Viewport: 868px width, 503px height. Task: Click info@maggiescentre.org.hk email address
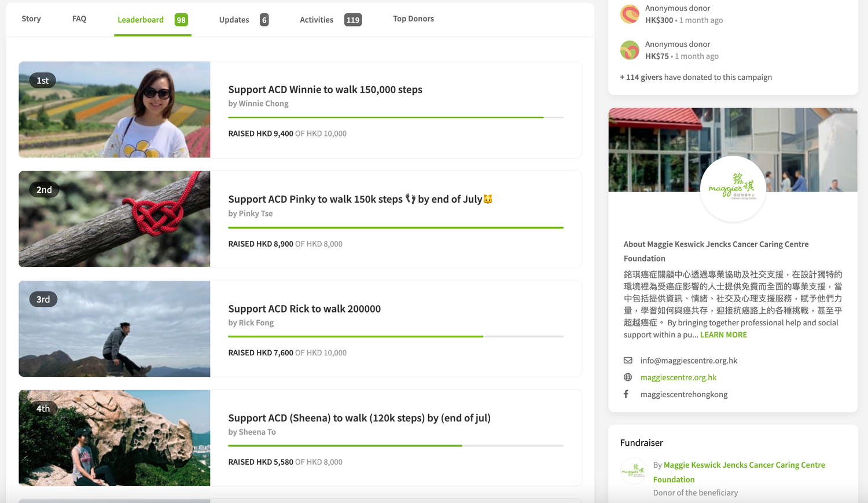[x=689, y=361]
